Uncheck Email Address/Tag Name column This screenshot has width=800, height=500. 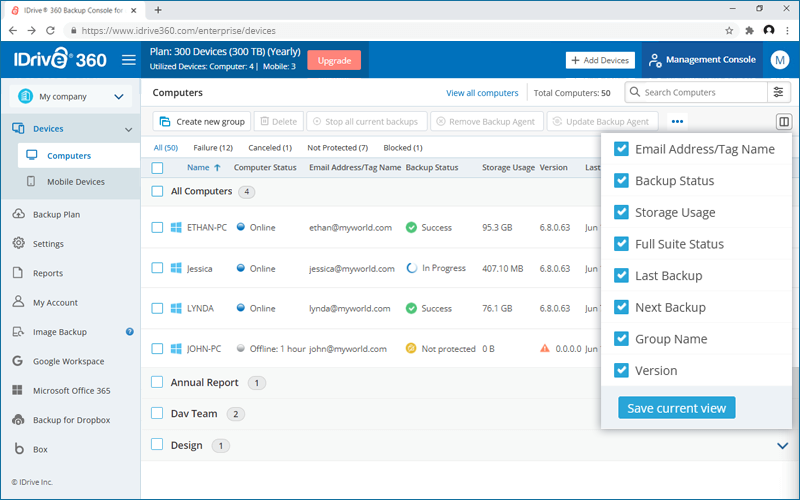coord(621,149)
